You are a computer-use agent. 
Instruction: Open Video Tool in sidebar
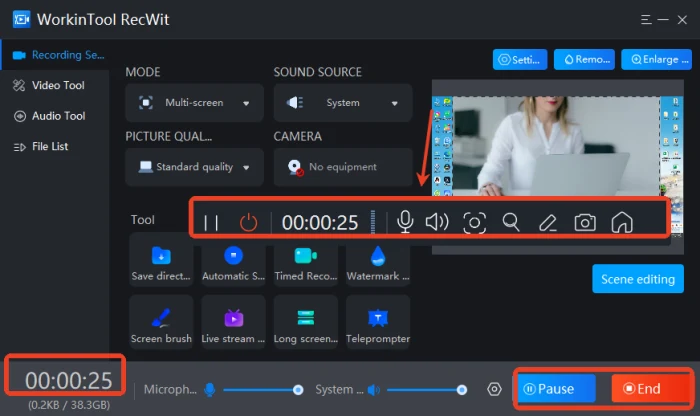54,85
